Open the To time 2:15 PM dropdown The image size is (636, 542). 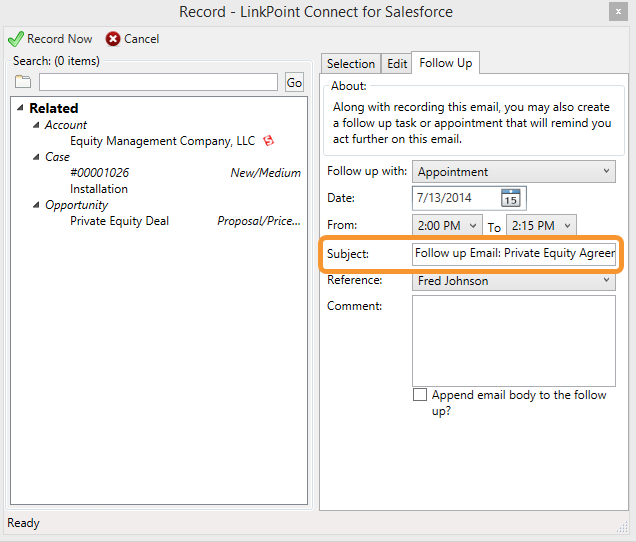(x=541, y=225)
